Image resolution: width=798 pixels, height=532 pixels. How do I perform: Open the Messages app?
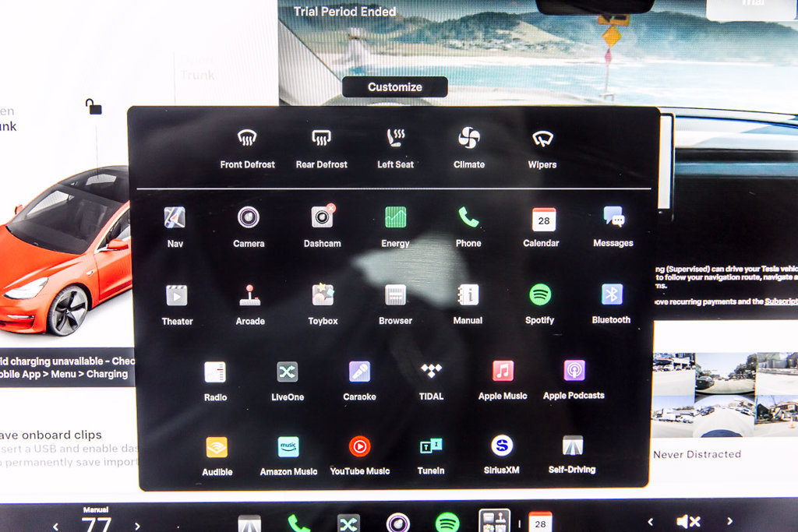613,217
